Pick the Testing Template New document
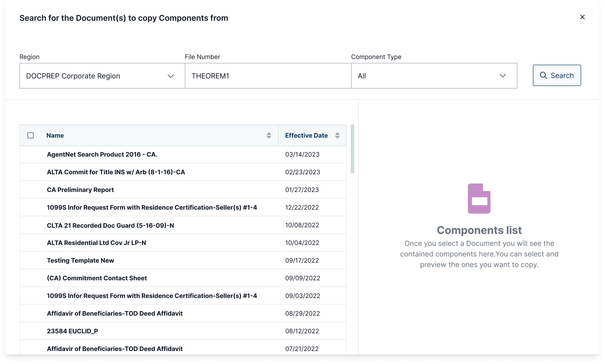 [x=80, y=260]
